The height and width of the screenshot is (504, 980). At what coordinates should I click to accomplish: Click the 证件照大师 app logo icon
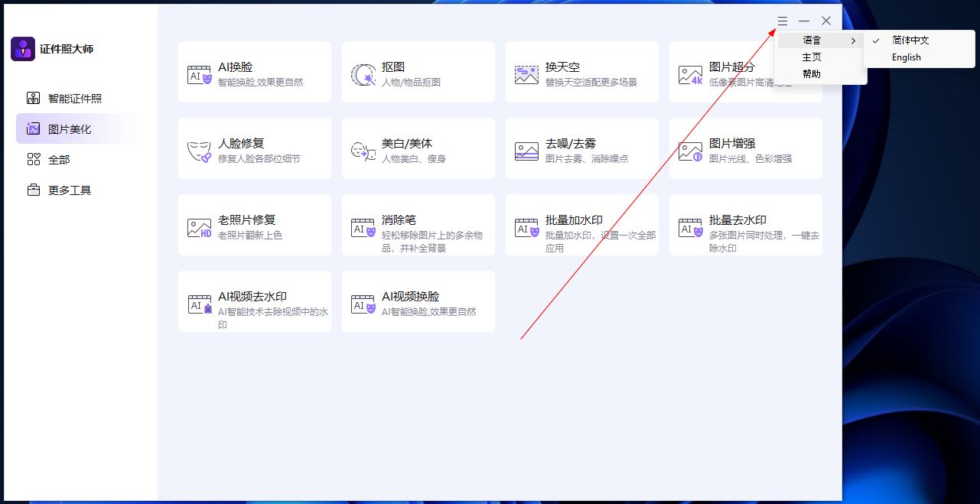coord(23,49)
